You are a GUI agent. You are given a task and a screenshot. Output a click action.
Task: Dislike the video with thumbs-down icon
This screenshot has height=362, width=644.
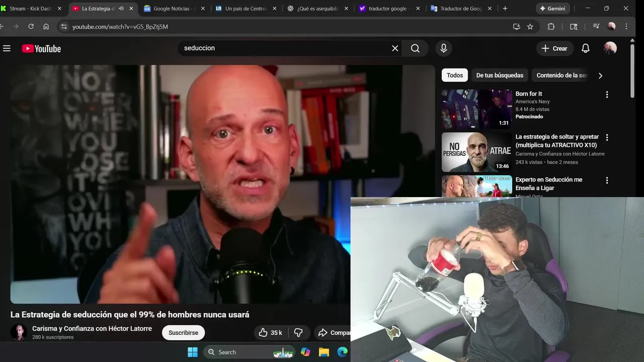coord(298,332)
